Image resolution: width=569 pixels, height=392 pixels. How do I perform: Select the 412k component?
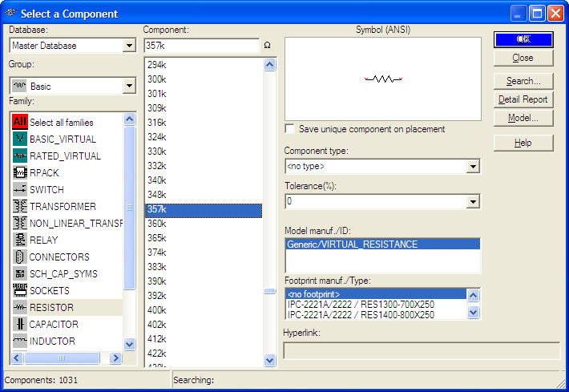point(204,339)
